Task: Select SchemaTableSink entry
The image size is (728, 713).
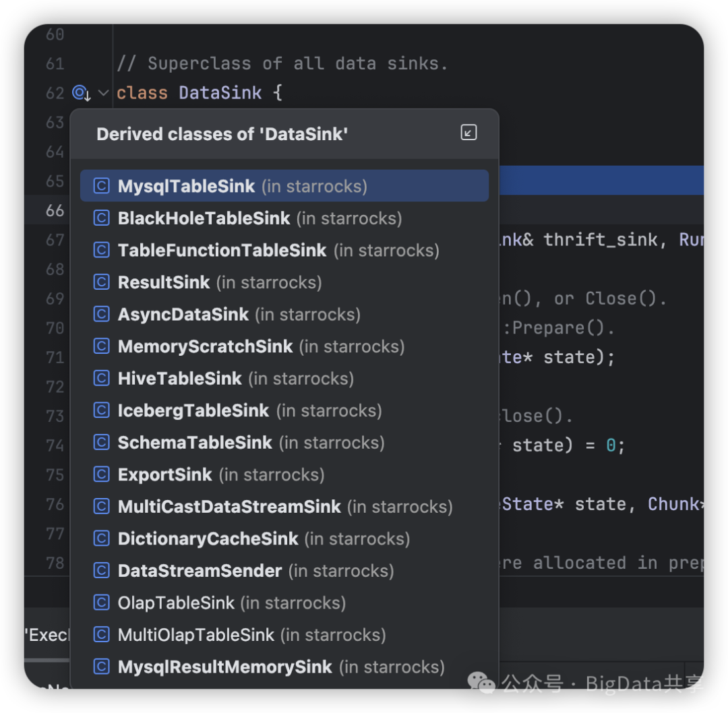Action: (x=284, y=442)
